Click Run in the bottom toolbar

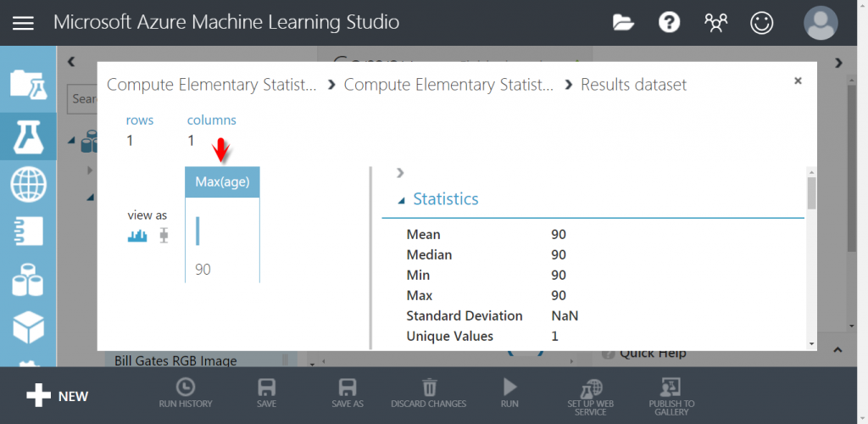point(509,393)
